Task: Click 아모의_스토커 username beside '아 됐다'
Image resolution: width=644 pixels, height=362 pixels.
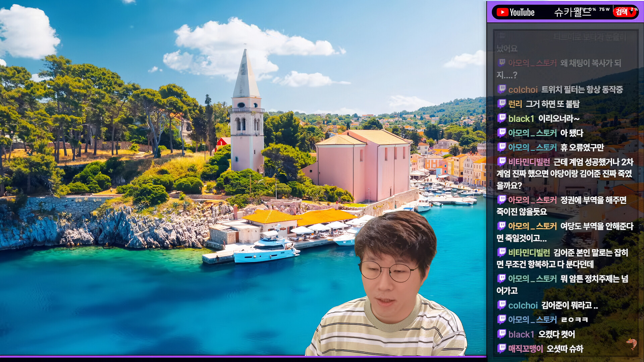Action: pos(532,133)
